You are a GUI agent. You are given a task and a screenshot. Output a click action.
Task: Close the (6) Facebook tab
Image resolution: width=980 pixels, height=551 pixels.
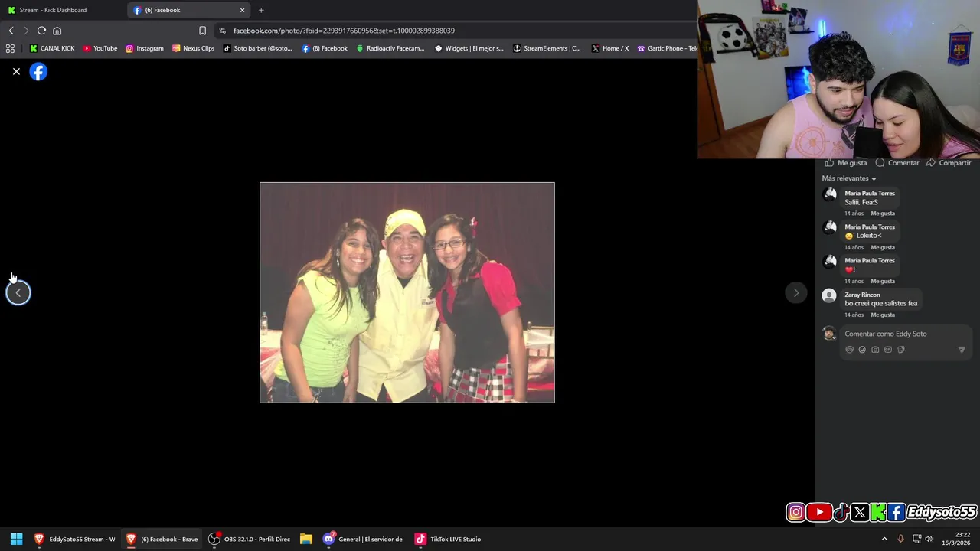242,10
